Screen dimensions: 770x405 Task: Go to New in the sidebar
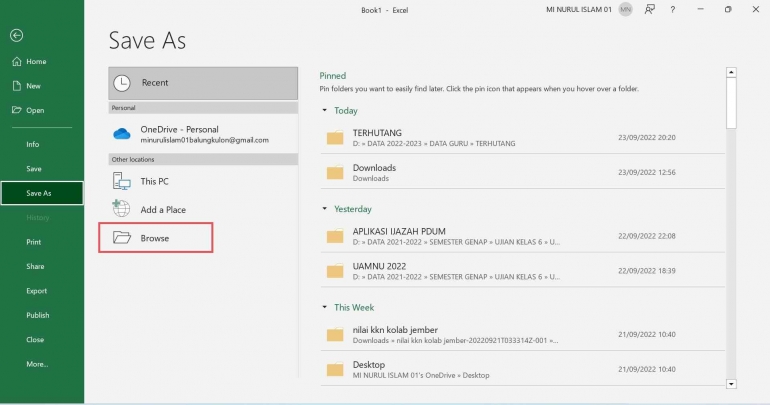point(42,86)
